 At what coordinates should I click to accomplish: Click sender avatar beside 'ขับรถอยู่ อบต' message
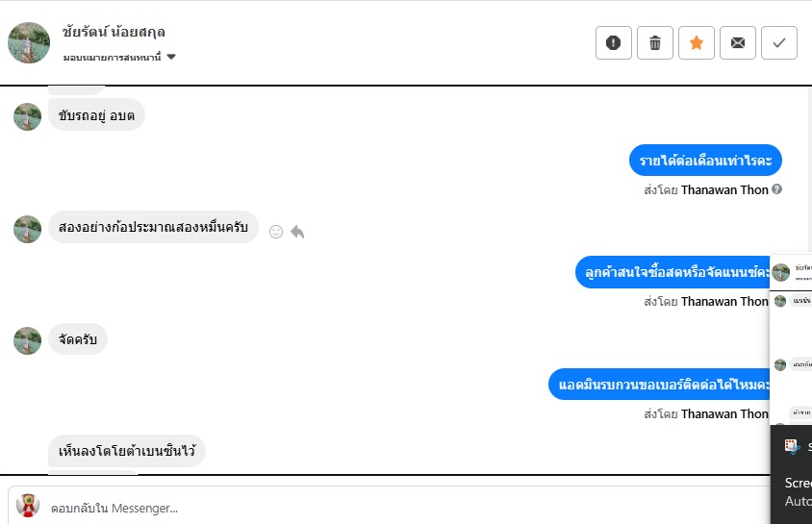click(x=28, y=116)
